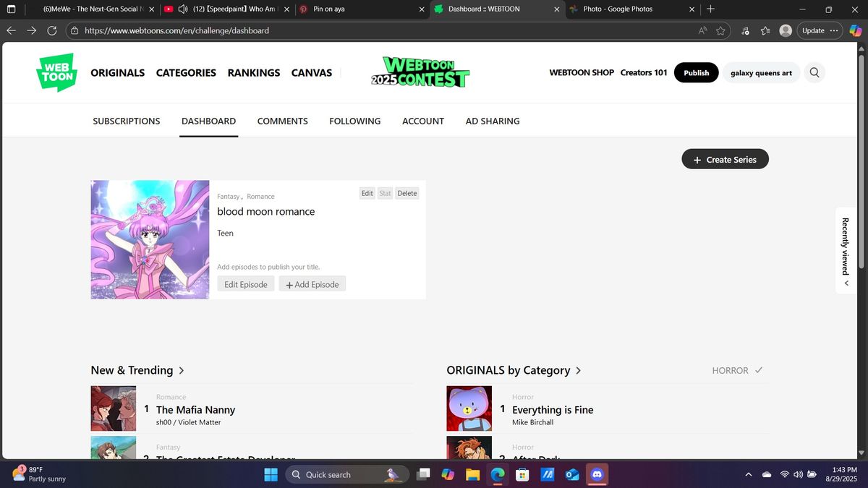Open the Everything is Fine listing
The image size is (868, 488).
tap(553, 410)
